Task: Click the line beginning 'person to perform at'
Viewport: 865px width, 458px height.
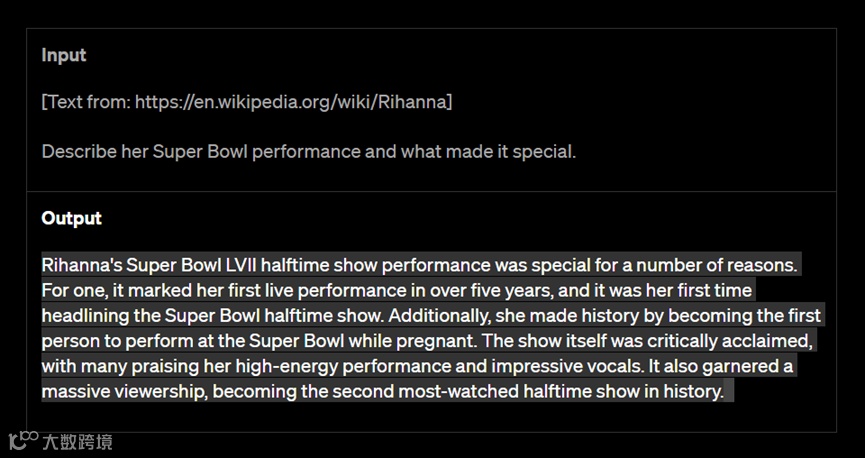Action: pyautogui.click(x=427, y=341)
